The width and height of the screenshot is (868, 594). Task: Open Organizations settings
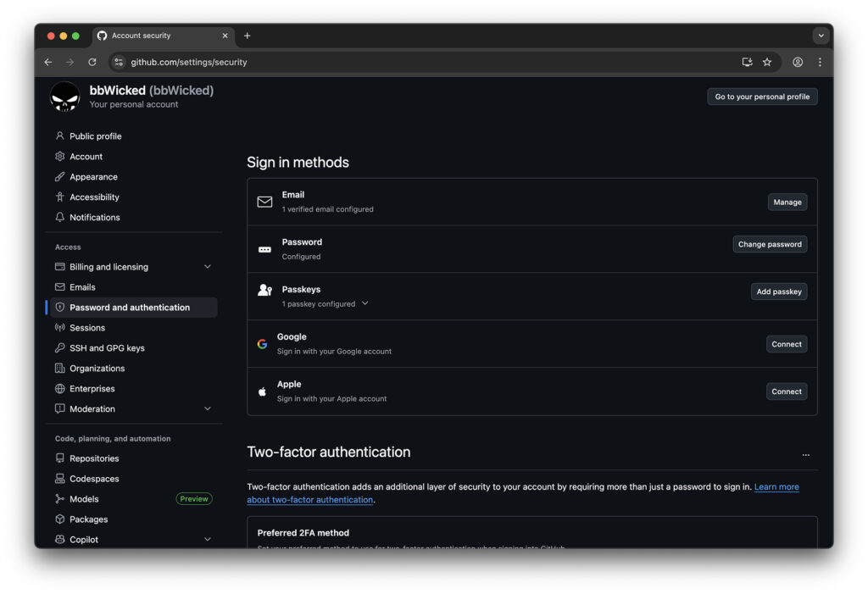pyautogui.click(x=133, y=368)
